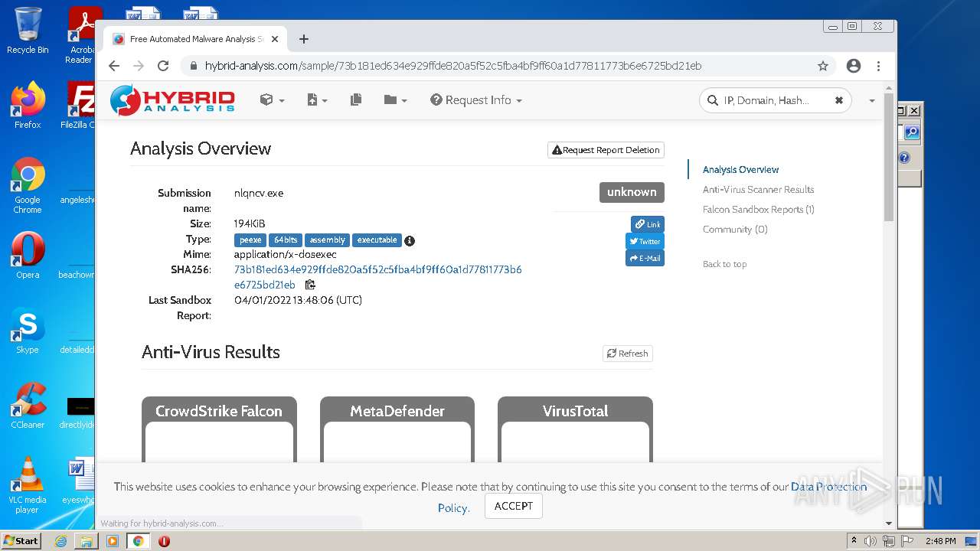Image resolution: width=980 pixels, height=551 pixels.
Task: Open the Skype desktop shortcut
Action: pyautogui.click(x=28, y=330)
